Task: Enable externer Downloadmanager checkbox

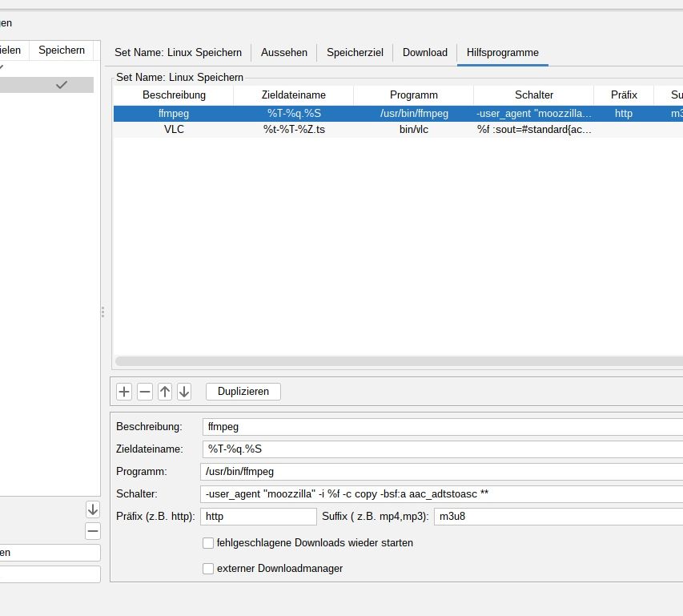Action: 208,569
